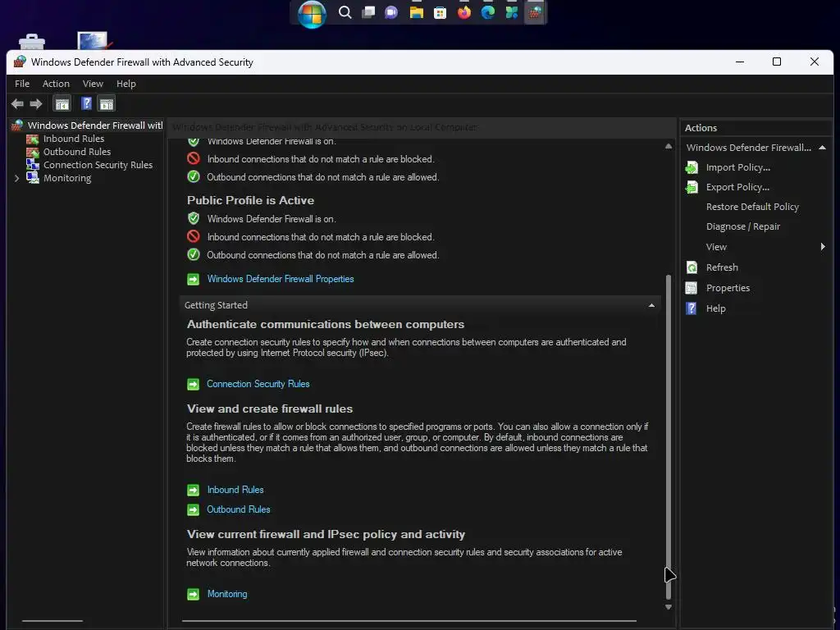
Task: Click green arrow beside Inbound Rules link
Action: [x=193, y=490]
